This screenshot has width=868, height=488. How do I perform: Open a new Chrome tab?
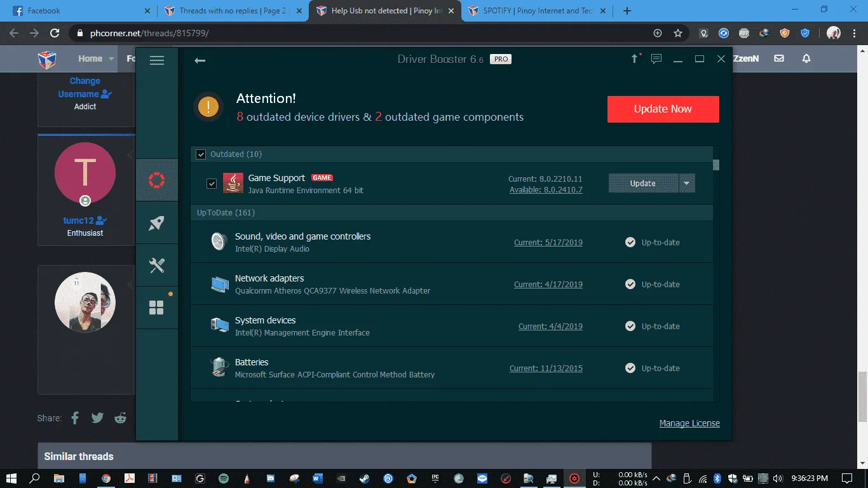(x=627, y=11)
